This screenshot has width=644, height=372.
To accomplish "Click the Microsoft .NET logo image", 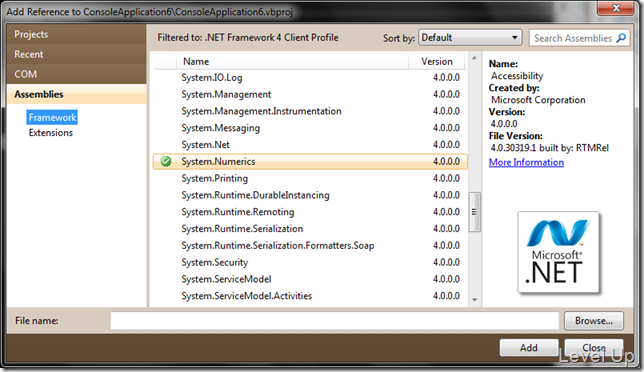I will tap(558, 252).
